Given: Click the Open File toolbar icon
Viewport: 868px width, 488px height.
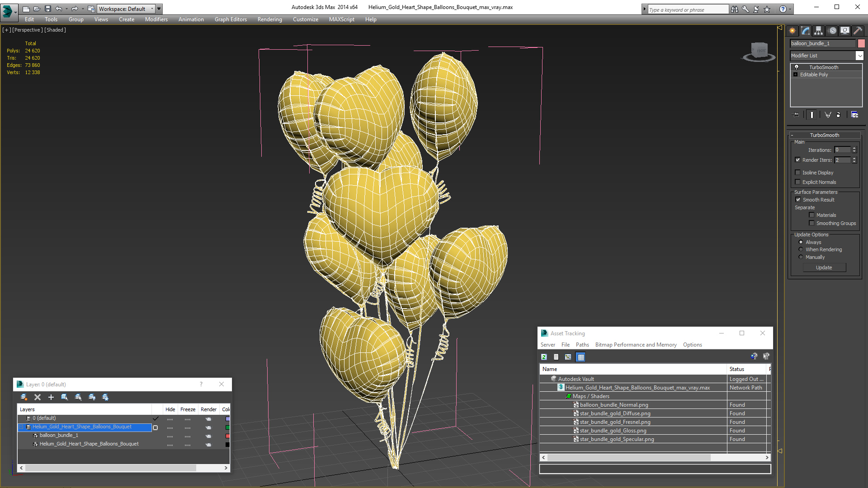Looking at the screenshot, I should coord(37,9).
